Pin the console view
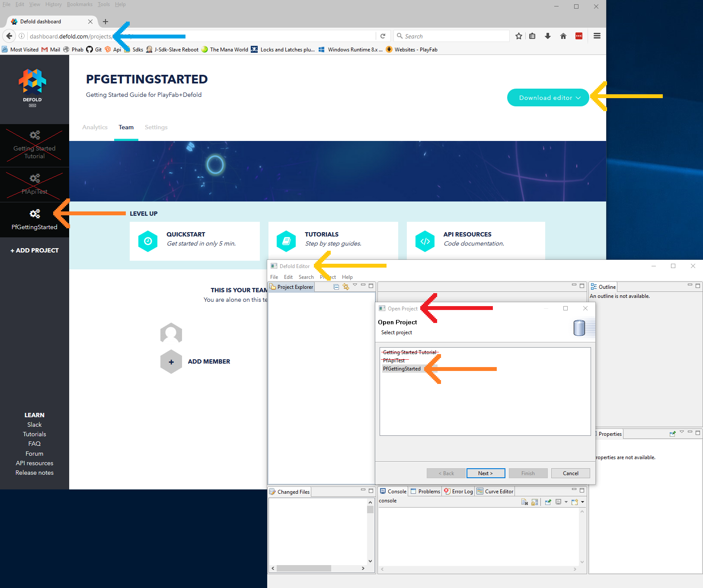This screenshot has height=588, width=703. (x=548, y=502)
